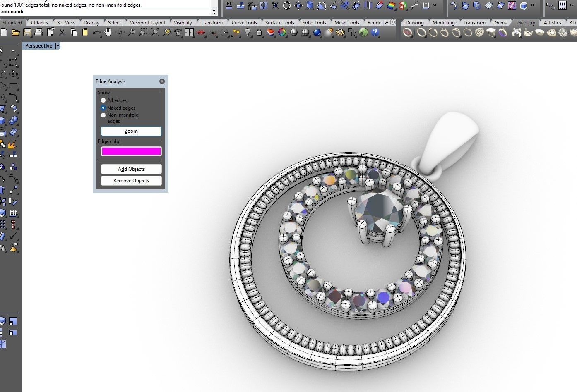
Task: Open the Perspective viewport dropdown arrow
Action: pos(58,46)
